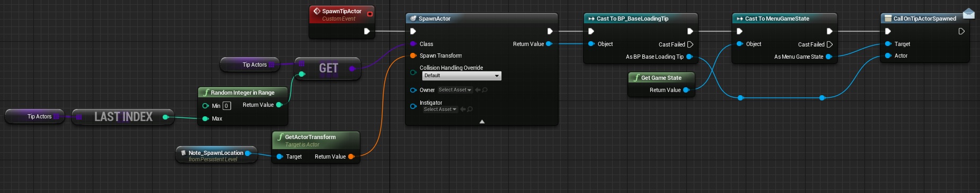This screenshot has height=193, width=980.
Task: Click MenuGameState Cast Failed exec pin
Action: coord(830,44)
